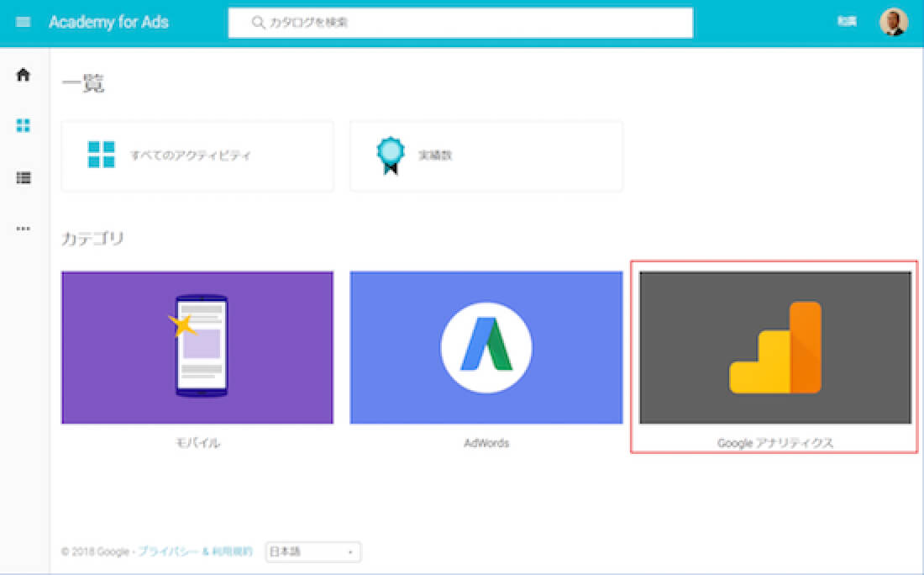Screen dimensions: 924x575
Task: Click the text link beside avatar
Action: pos(847,22)
